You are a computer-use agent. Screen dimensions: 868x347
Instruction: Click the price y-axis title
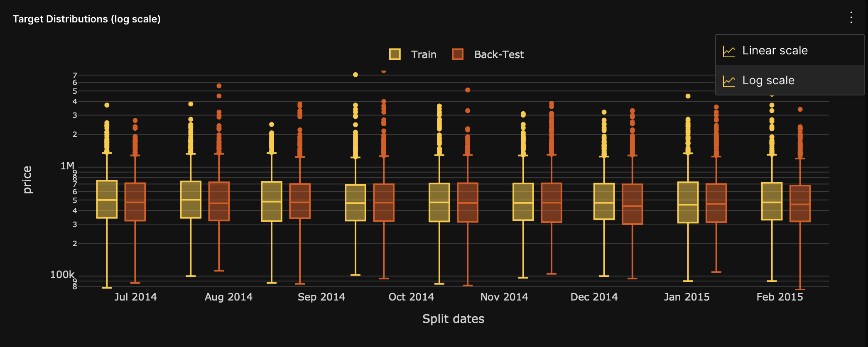click(27, 180)
